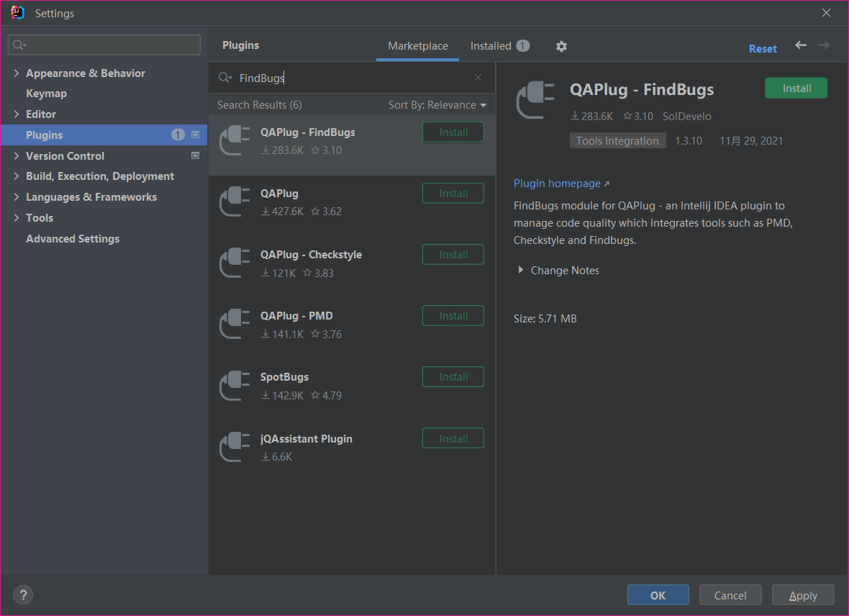The height and width of the screenshot is (616, 849).
Task: Click the Search Results (6) label
Action: click(259, 104)
